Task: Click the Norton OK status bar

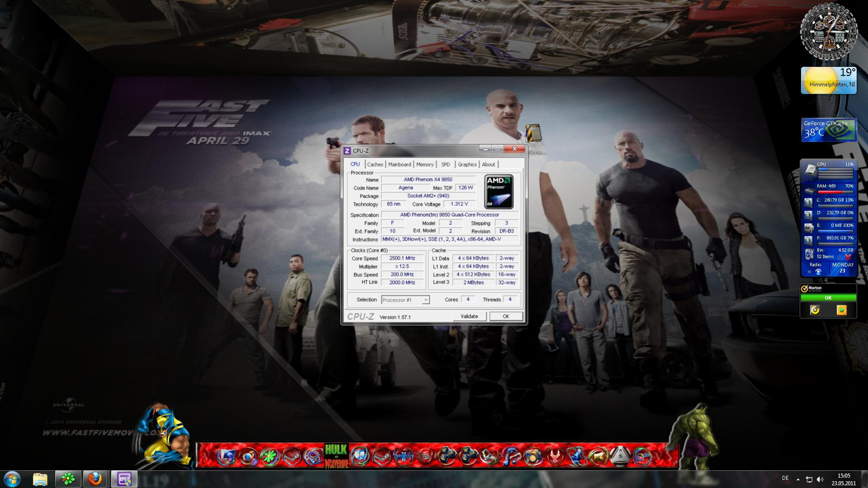Action: click(828, 298)
